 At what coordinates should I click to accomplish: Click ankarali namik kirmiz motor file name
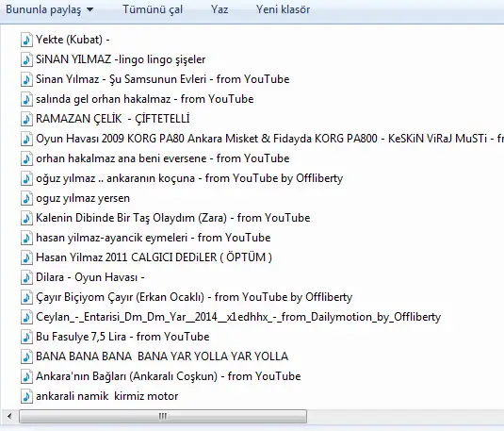point(107,396)
